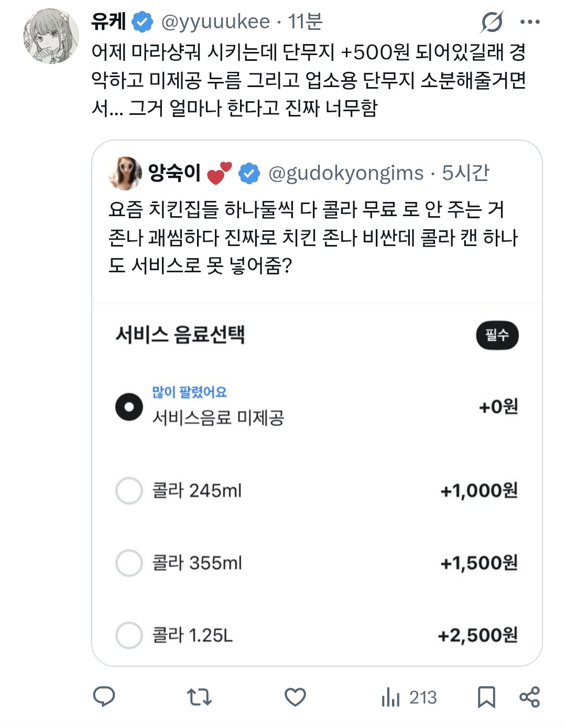The image size is (566, 728).
Task: Tap the 유케 display name
Action: [108, 22]
